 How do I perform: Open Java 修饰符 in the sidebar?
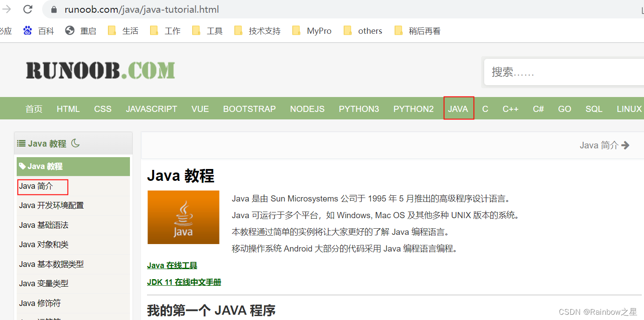(x=40, y=303)
